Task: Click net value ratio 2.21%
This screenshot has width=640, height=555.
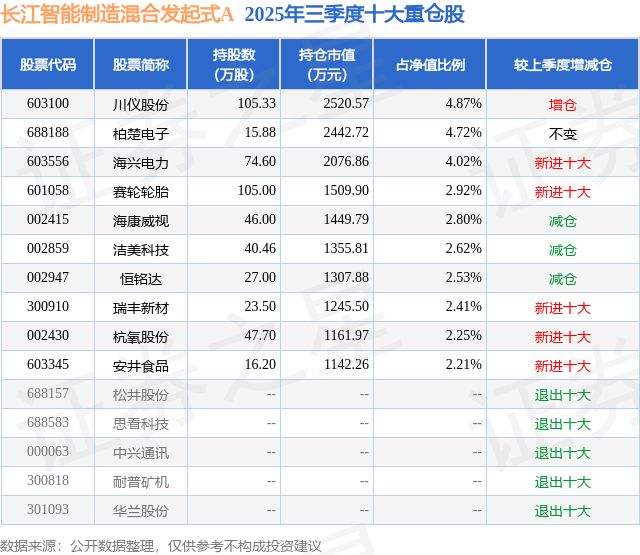Action: tap(463, 364)
